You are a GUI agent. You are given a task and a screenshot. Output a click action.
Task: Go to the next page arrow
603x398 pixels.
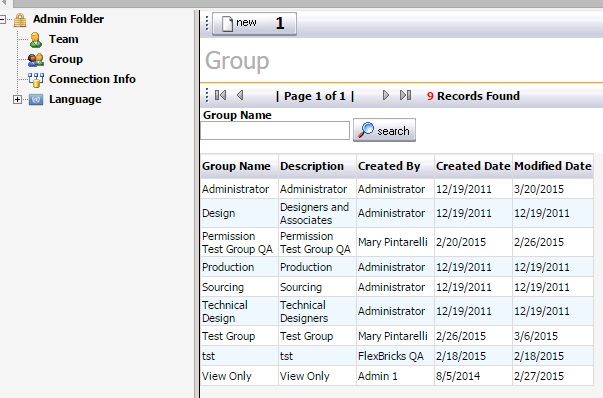[386, 95]
